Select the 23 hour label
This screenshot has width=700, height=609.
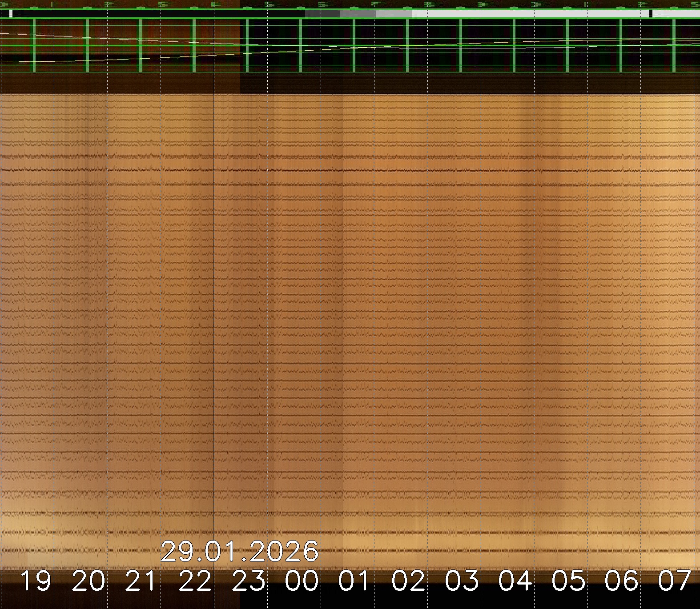pos(249,581)
